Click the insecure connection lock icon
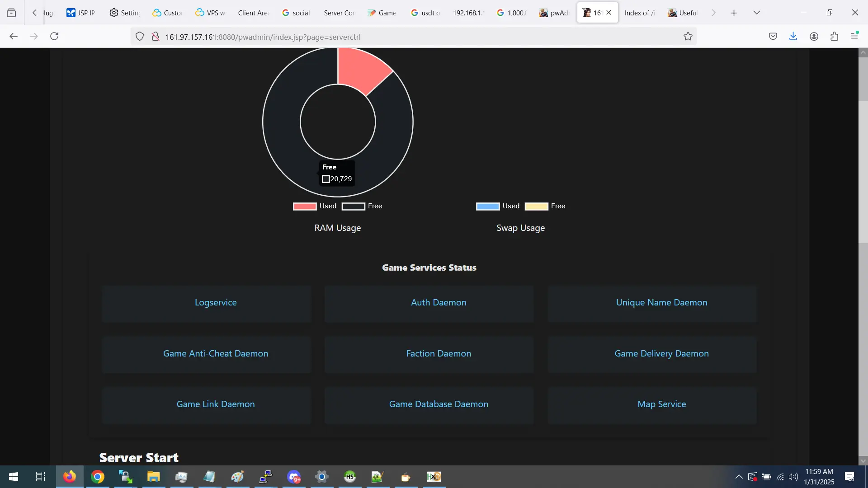Image resolution: width=868 pixels, height=488 pixels. 156,37
